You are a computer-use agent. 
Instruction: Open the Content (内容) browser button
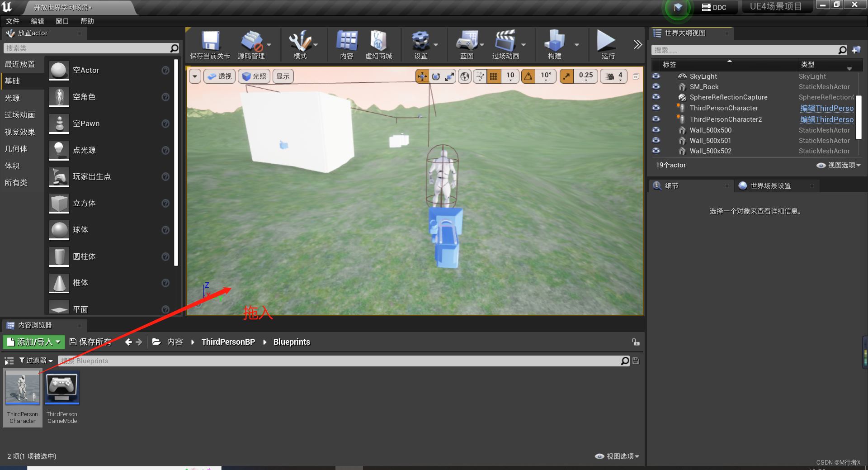347,45
